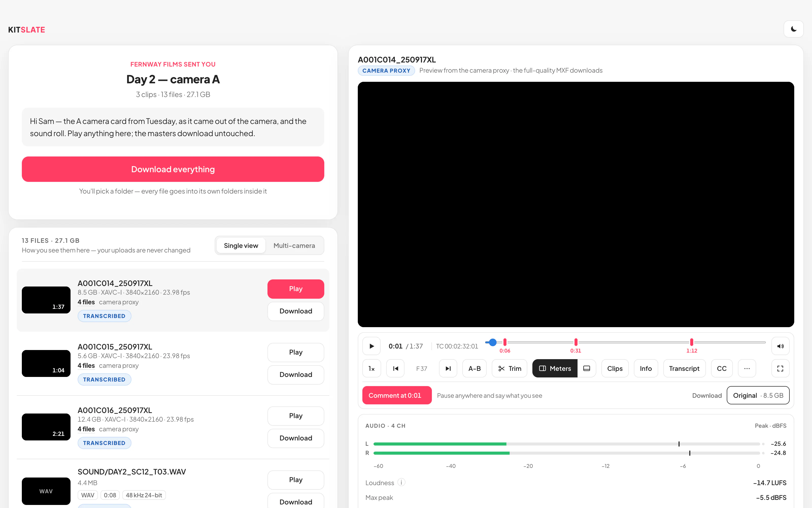
Task: Enter fullscreen mode
Action: click(780, 369)
